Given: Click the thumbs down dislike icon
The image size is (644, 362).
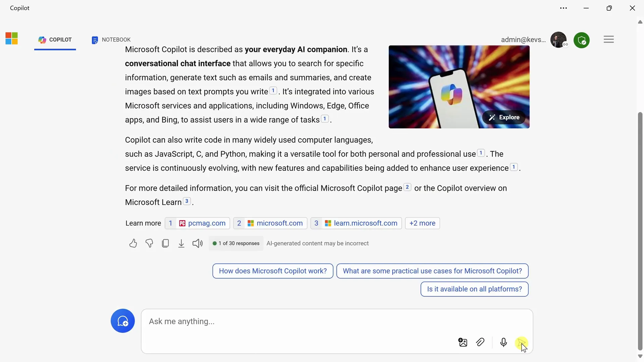Looking at the screenshot, I should click(x=149, y=243).
